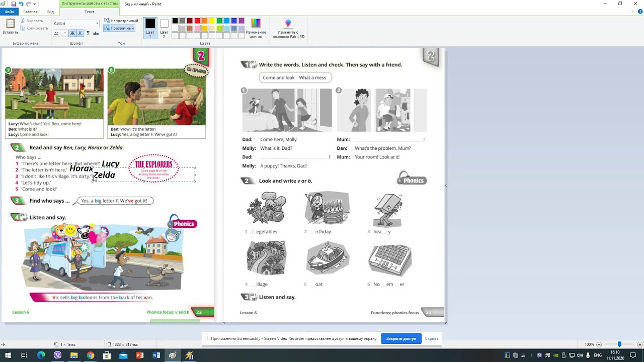Open Word from taskbar
Image resolution: width=644 pixels, height=362 pixels.
(156, 355)
